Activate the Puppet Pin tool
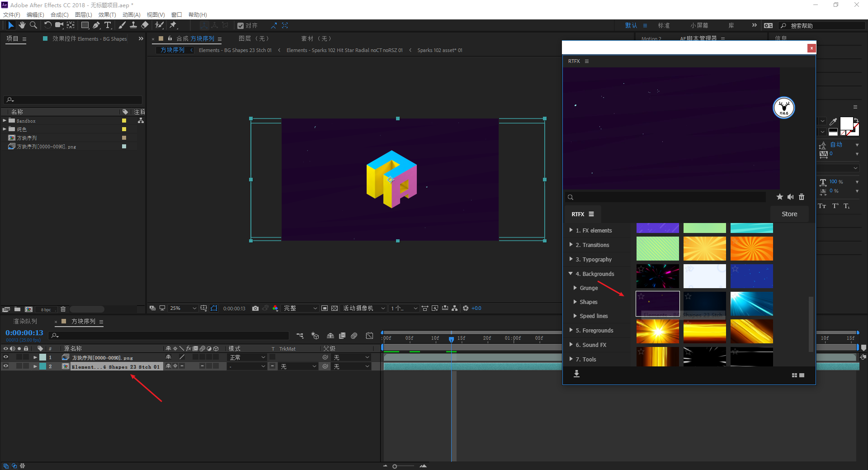Viewport: 868px width, 470px height. click(173, 25)
